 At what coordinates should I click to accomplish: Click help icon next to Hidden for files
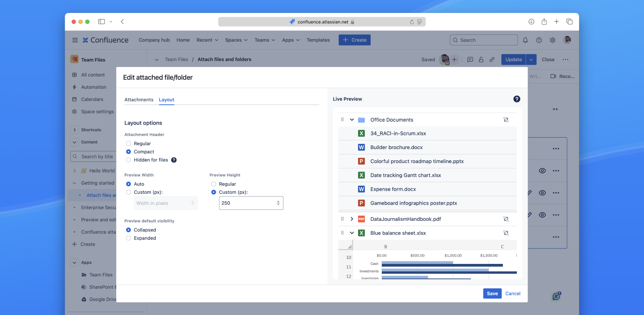[174, 160]
